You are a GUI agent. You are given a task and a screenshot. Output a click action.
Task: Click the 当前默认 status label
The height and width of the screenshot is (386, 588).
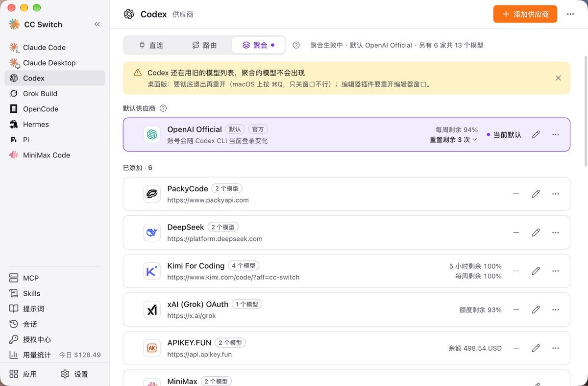click(504, 134)
